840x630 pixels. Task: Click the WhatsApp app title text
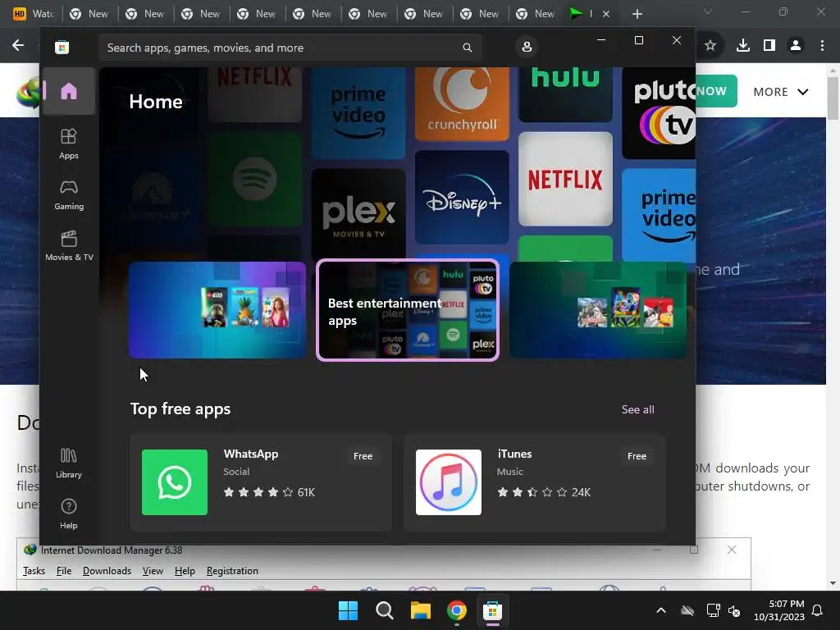(x=251, y=454)
